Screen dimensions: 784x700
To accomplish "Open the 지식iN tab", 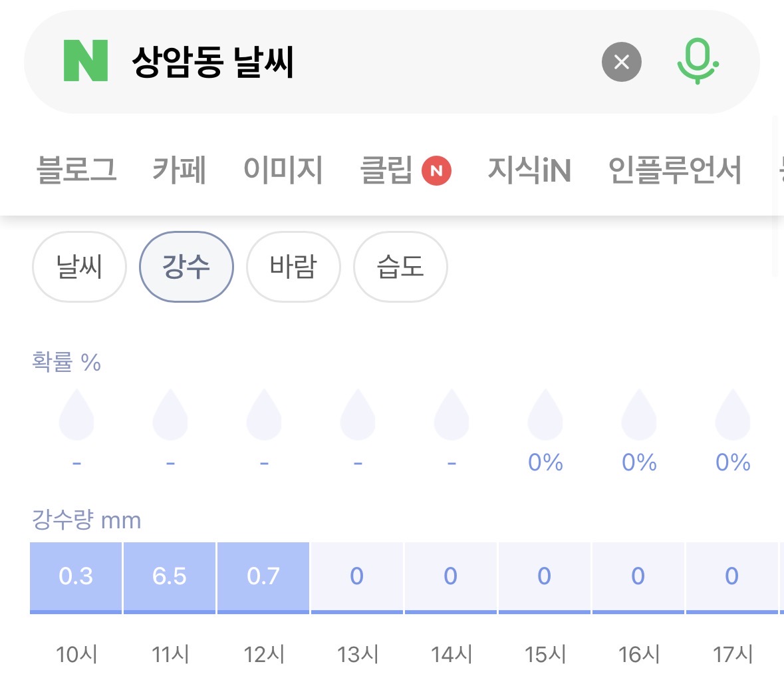I will pyautogui.click(x=529, y=170).
